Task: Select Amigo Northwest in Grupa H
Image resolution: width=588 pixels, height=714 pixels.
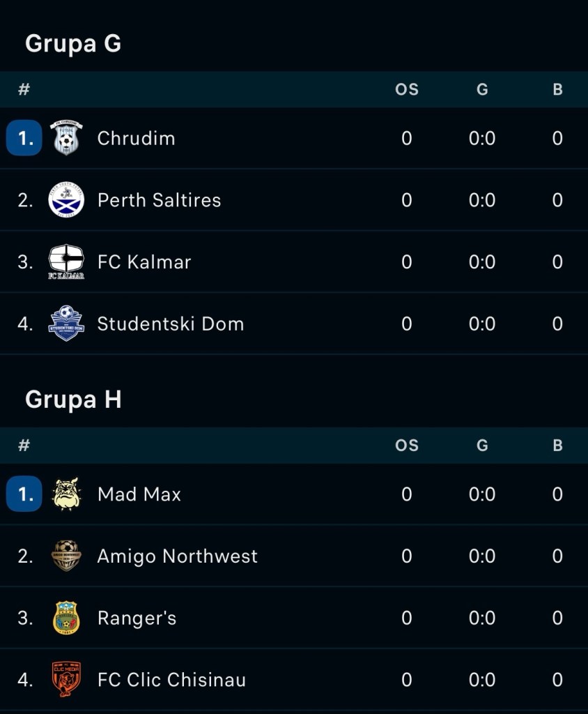Action: pos(178,556)
